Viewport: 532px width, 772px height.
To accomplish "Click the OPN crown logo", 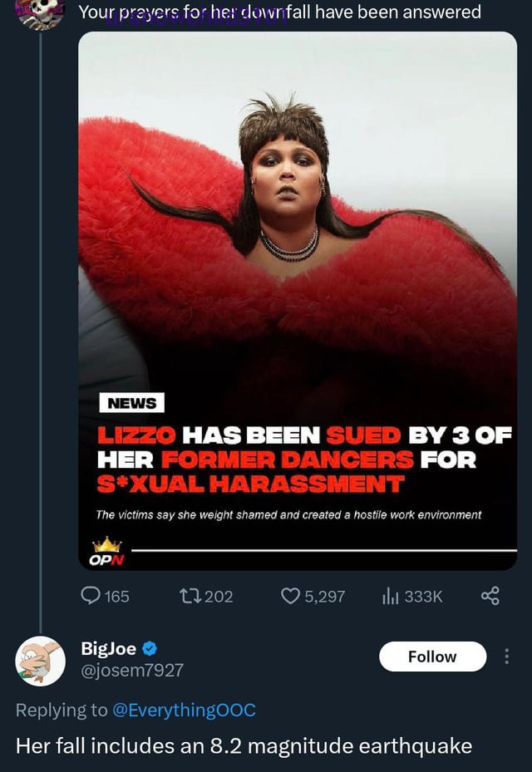I will [x=107, y=552].
